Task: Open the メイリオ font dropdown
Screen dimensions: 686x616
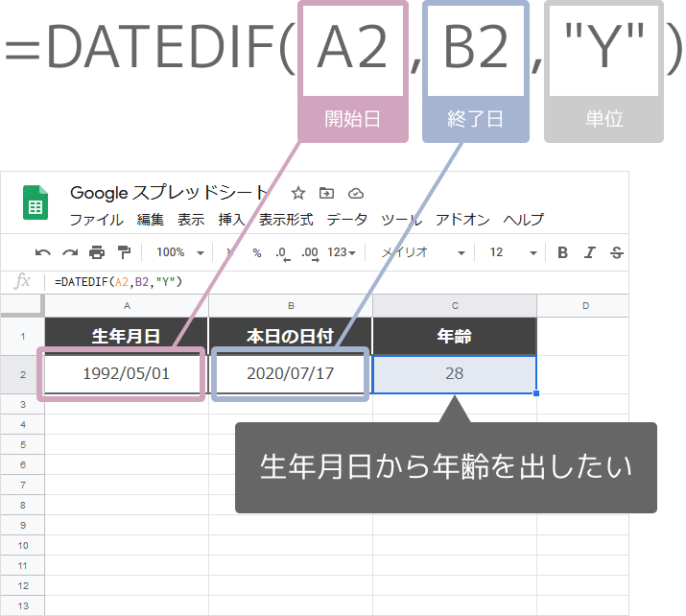Action: 423,252
